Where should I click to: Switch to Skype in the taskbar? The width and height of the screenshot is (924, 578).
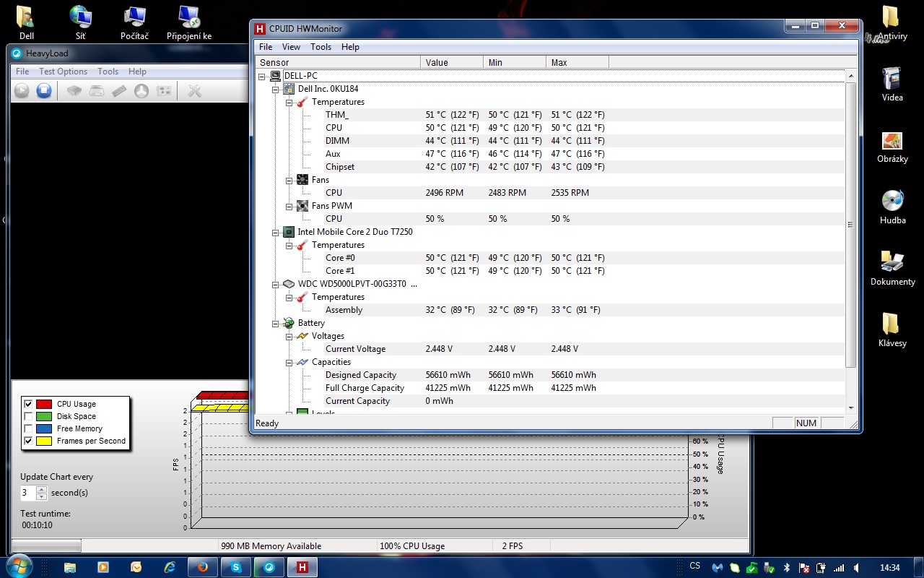[236, 567]
